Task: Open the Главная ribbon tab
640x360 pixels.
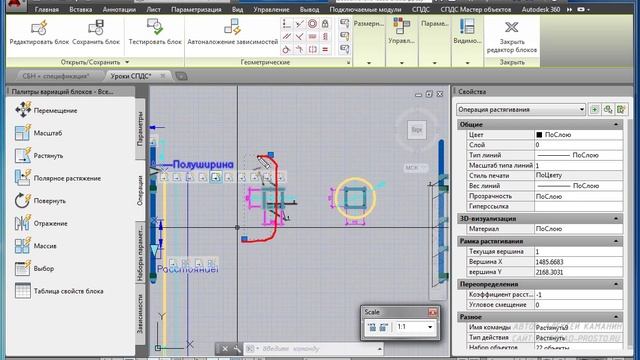Action: pyautogui.click(x=47, y=9)
